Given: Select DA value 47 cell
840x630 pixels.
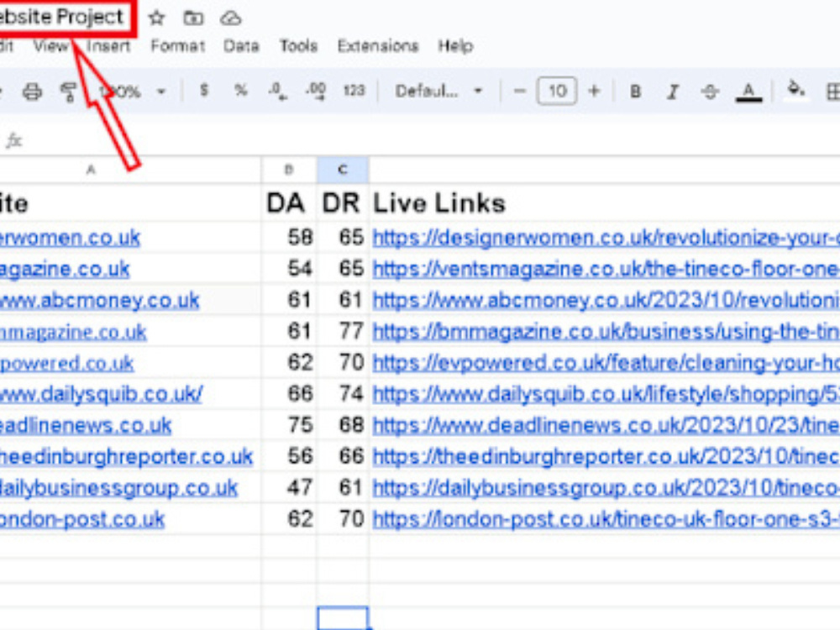Looking at the screenshot, I should coord(289,488).
